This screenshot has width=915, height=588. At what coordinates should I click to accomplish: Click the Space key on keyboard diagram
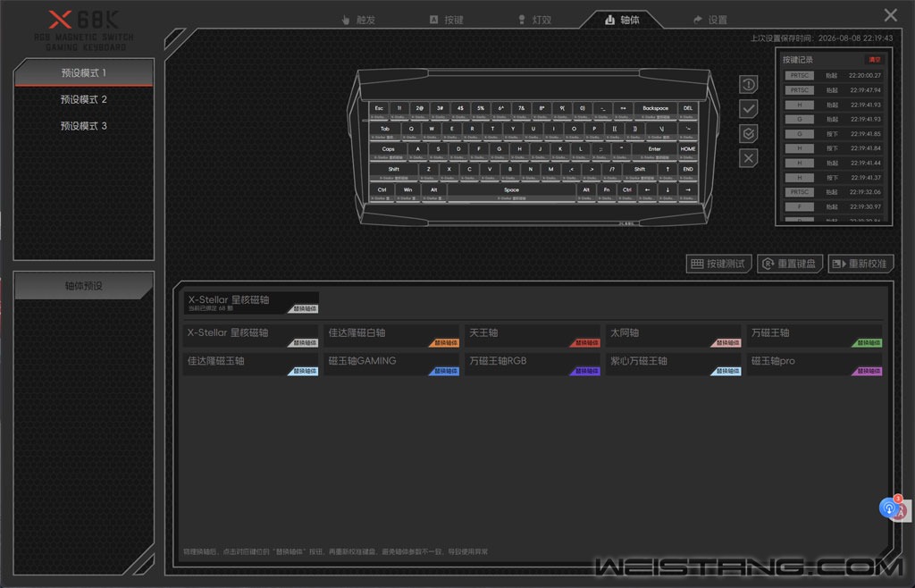click(511, 192)
